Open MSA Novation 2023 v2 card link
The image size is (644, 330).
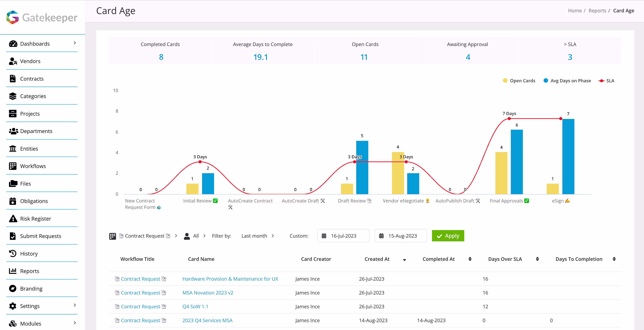[207, 293]
